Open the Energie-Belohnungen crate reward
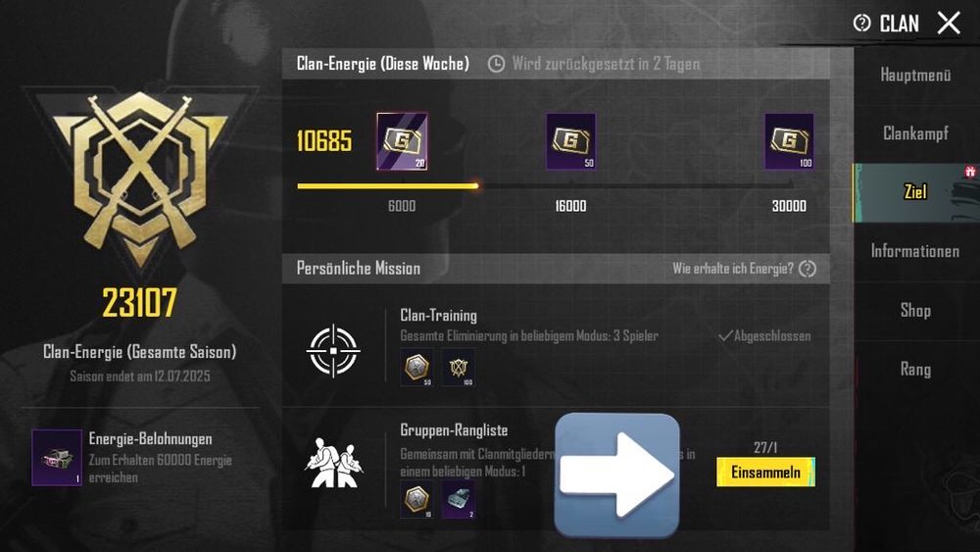Viewport: 980px width, 552px height. pyautogui.click(x=57, y=458)
